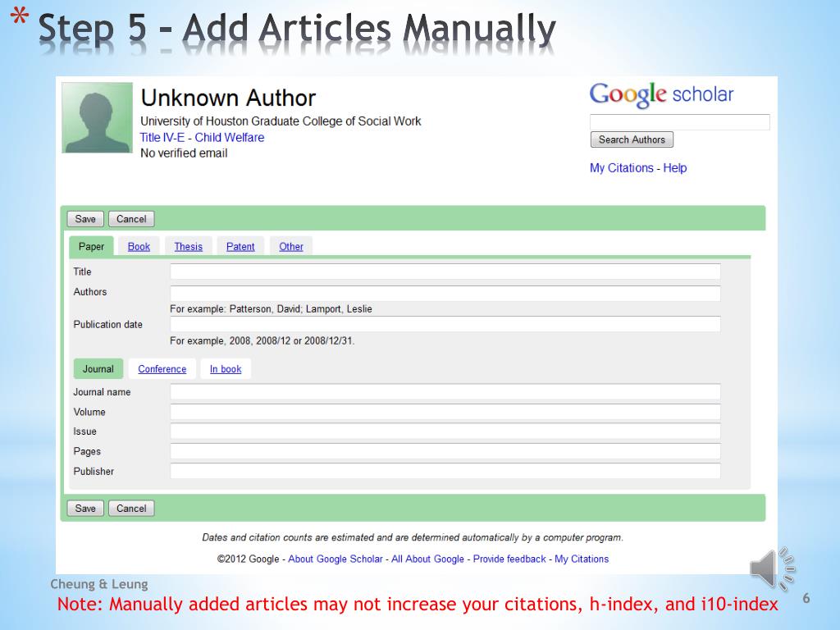The width and height of the screenshot is (840, 630).
Task: Click the bottom Cancel button
Action: [131, 508]
